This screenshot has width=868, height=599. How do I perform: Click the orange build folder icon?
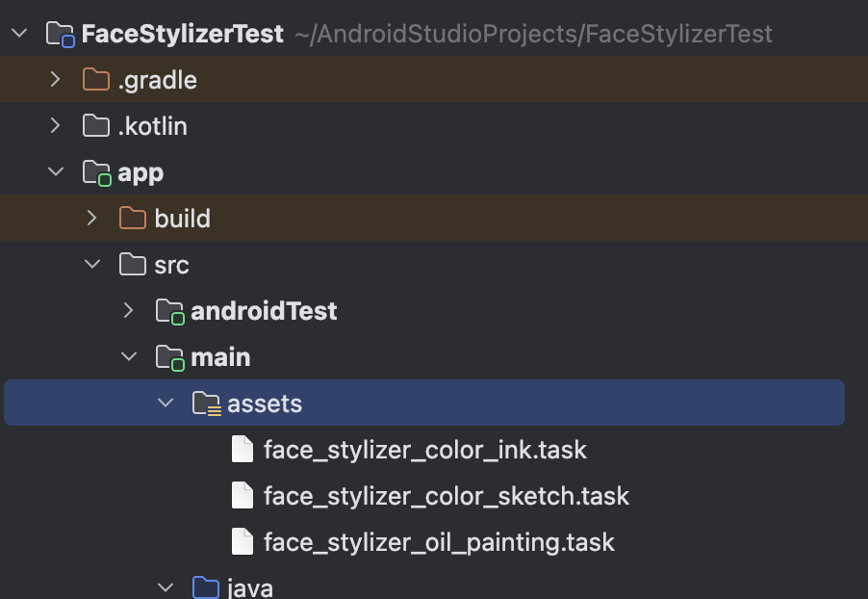pos(133,219)
